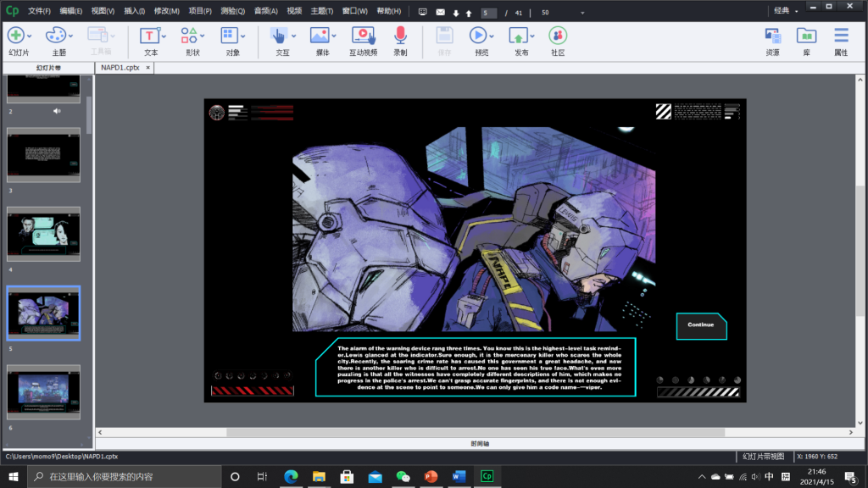Click the 文本 text tool icon

(149, 36)
